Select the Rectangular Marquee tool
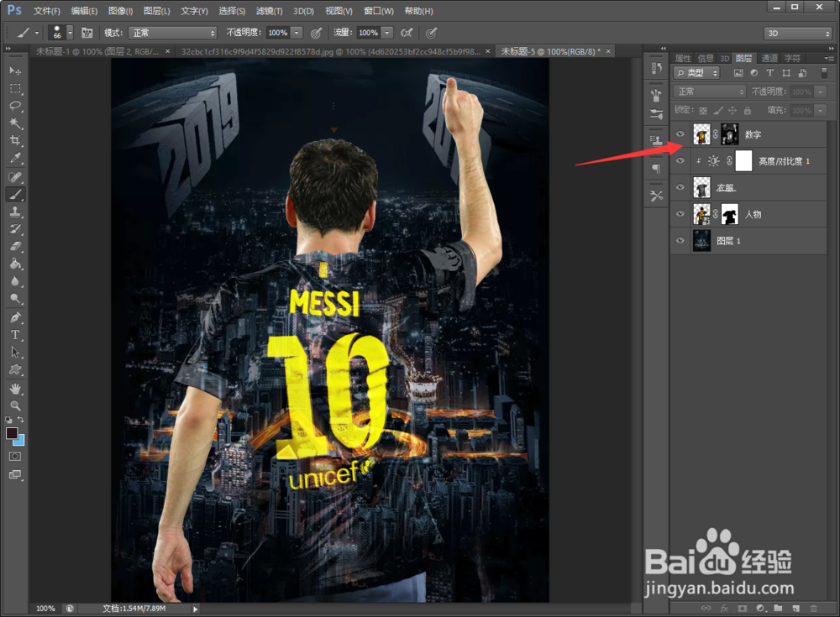This screenshot has width=840, height=617. [15, 88]
